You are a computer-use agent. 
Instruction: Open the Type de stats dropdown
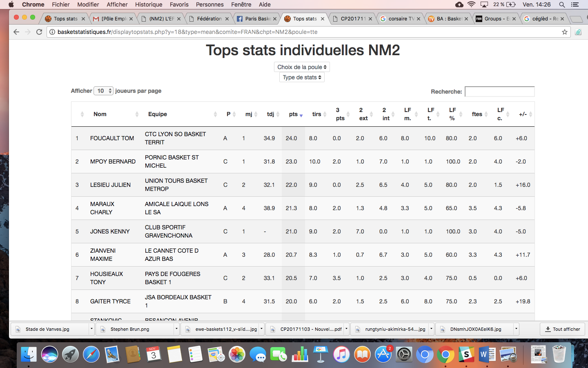(302, 77)
